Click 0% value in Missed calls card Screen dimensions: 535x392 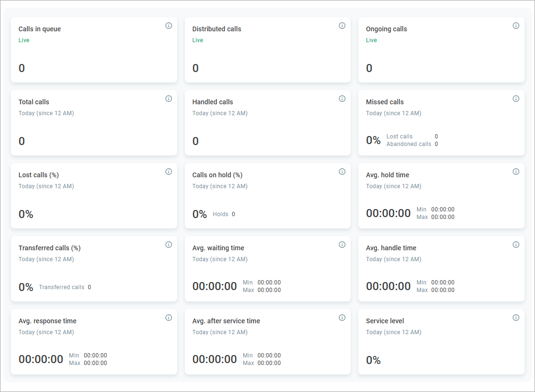coord(373,140)
